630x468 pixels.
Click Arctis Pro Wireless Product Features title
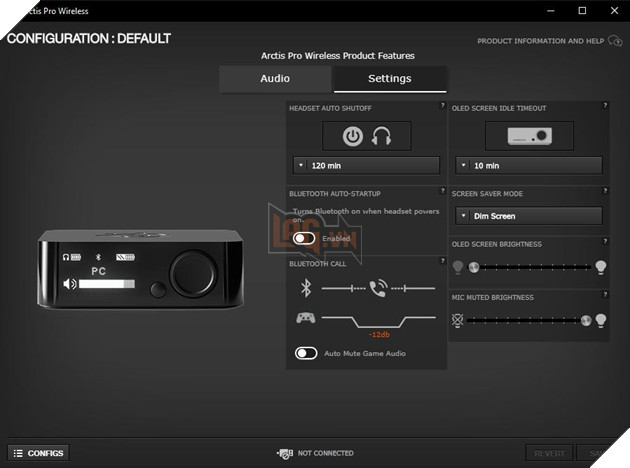pyautogui.click(x=338, y=56)
